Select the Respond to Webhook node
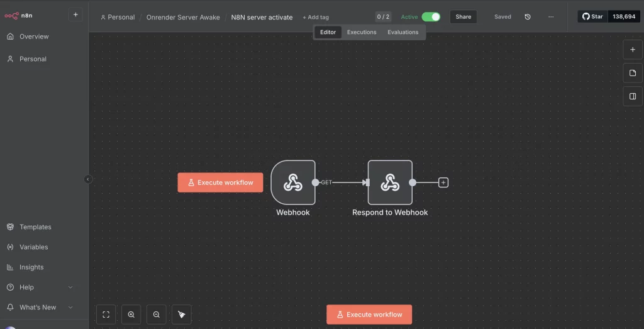The image size is (644, 329). [390, 182]
